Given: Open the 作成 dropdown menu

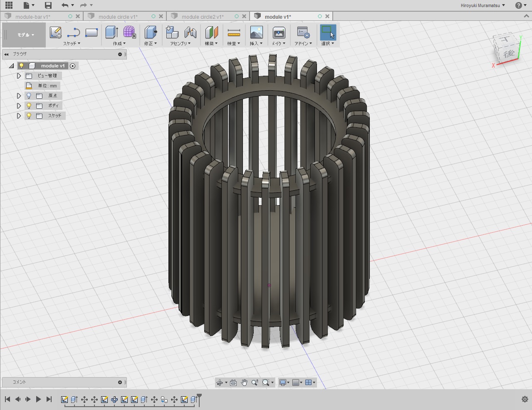Looking at the screenshot, I should click(x=119, y=43).
